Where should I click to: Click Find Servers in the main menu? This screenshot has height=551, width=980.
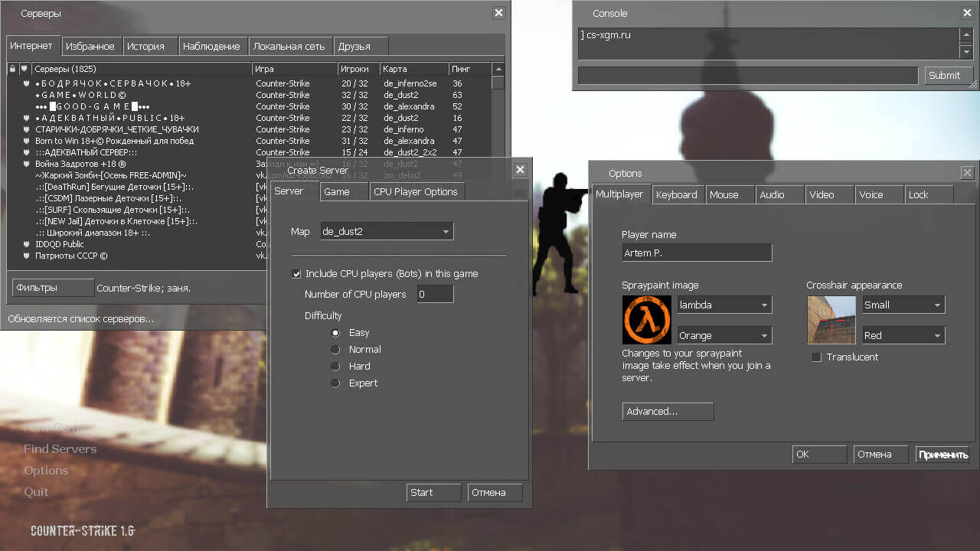tap(60, 448)
